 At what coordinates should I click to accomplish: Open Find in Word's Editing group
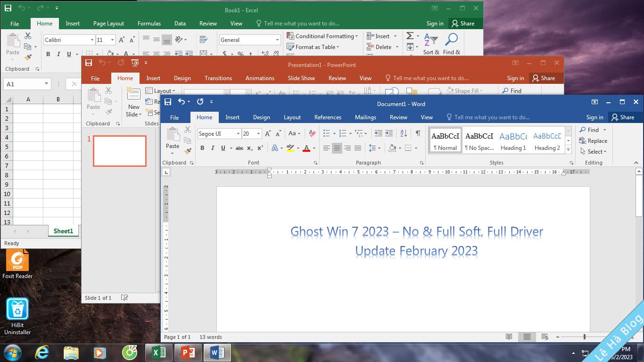(x=592, y=130)
